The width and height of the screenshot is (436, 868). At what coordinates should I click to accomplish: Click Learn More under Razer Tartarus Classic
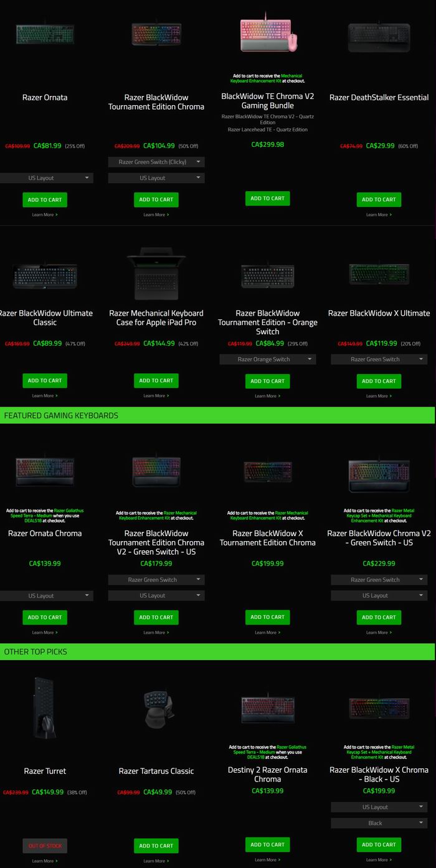click(156, 861)
